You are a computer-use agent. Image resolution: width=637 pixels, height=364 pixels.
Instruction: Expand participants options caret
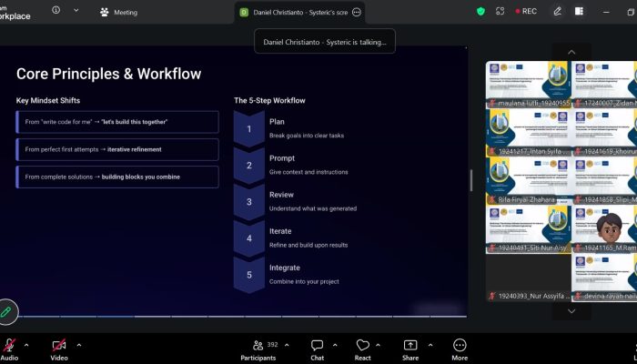tap(287, 345)
